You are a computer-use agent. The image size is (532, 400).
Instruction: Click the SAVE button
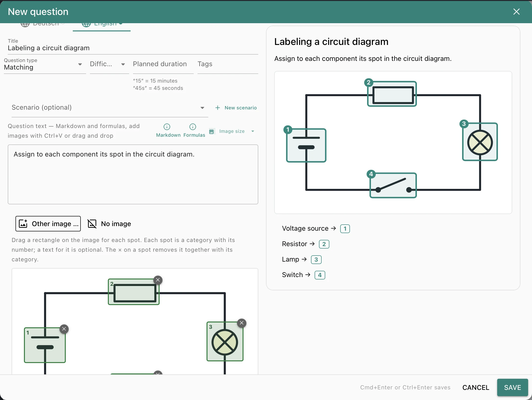pos(512,387)
